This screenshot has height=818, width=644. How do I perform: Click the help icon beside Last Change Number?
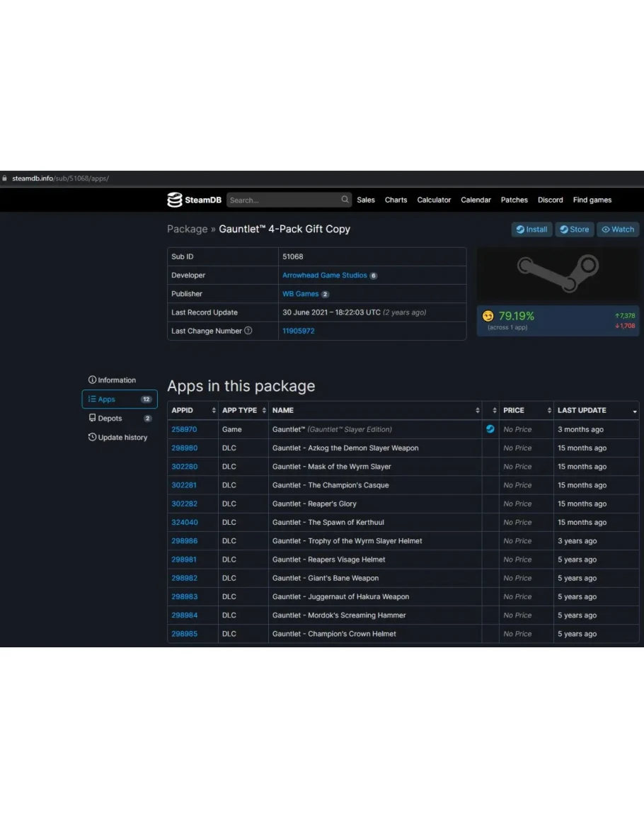coord(248,331)
